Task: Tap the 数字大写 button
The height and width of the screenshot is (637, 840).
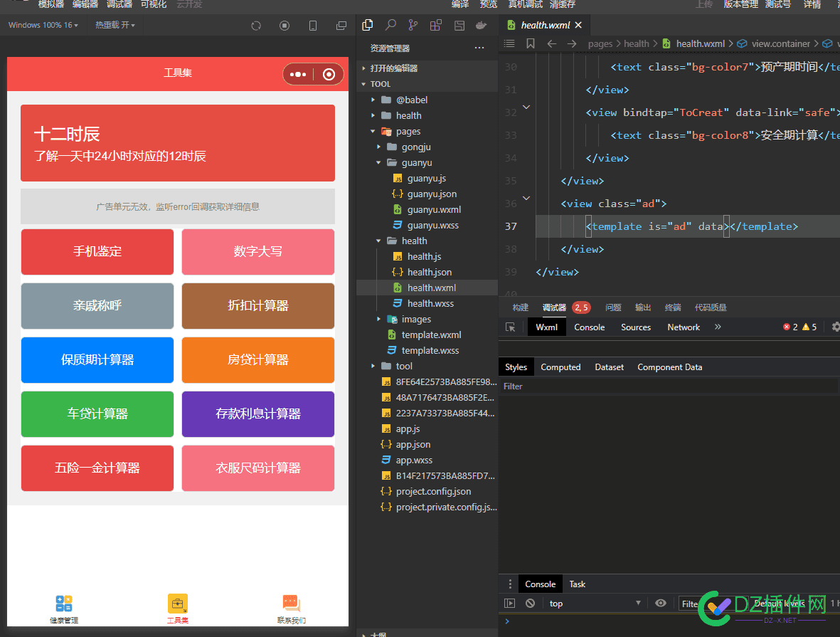Action: (x=258, y=251)
